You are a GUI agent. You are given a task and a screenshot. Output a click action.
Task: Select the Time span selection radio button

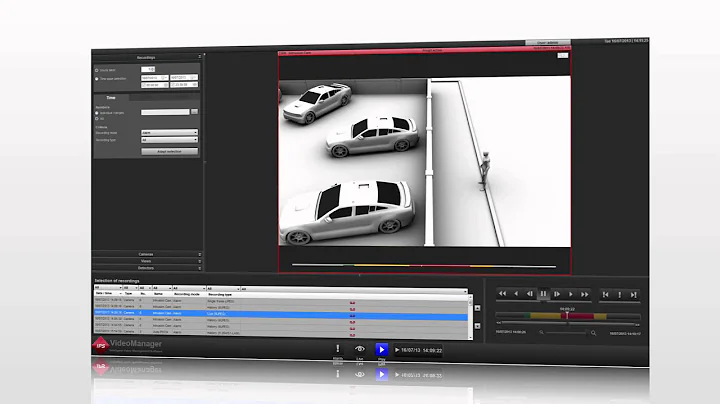tap(97, 79)
